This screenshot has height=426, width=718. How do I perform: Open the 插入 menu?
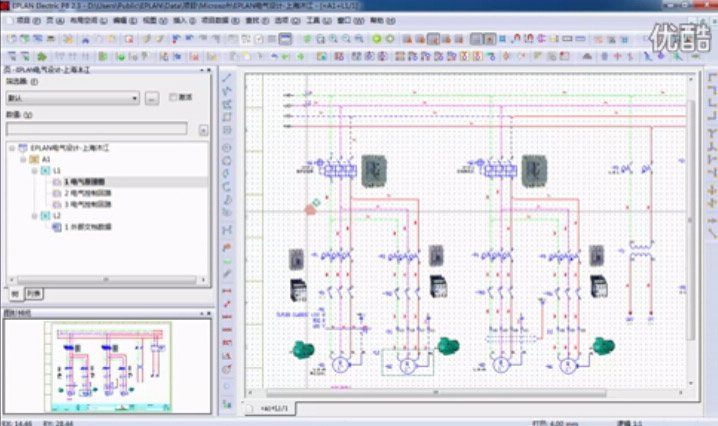coord(184,21)
